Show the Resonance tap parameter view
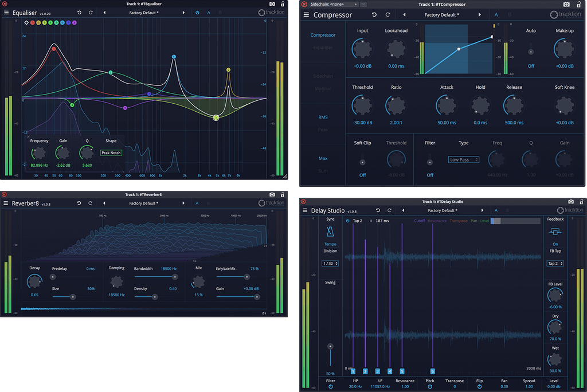This screenshot has width=587, height=392. pos(437,221)
